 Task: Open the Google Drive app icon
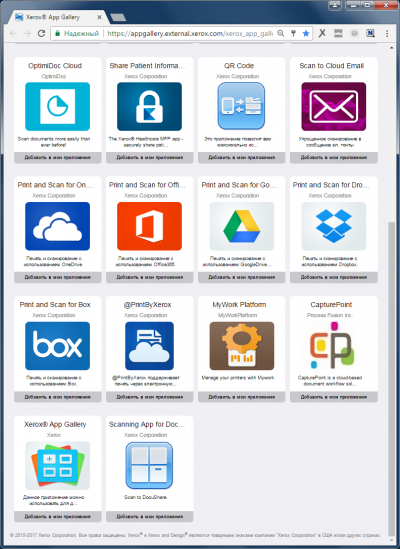[242, 226]
